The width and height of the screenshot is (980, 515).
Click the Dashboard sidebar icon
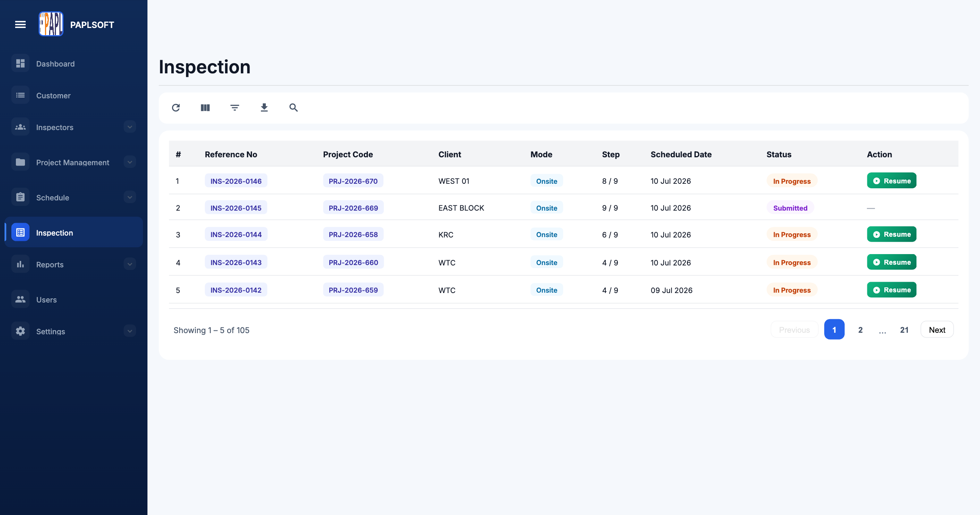[x=20, y=64]
